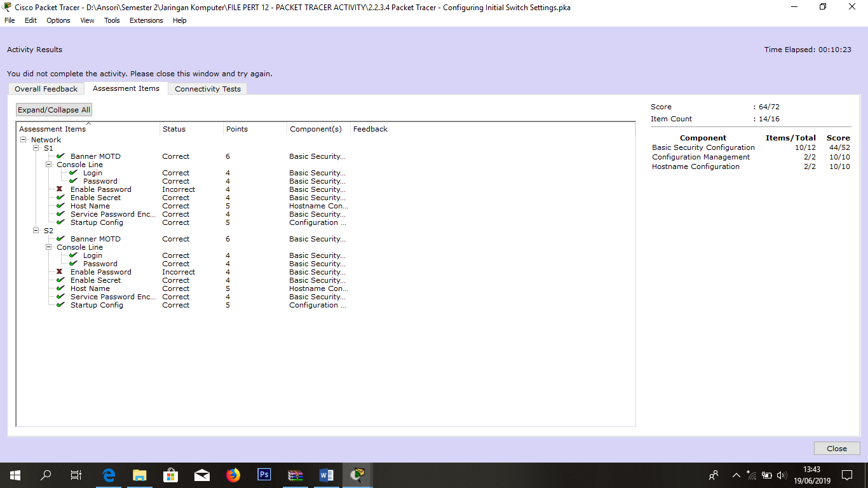Switch to the Connectivity Tests tab
The image size is (868, 488).
tap(208, 89)
